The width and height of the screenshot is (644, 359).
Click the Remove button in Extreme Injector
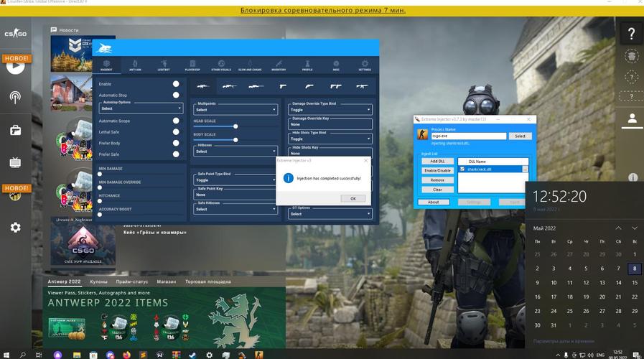[437, 180]
